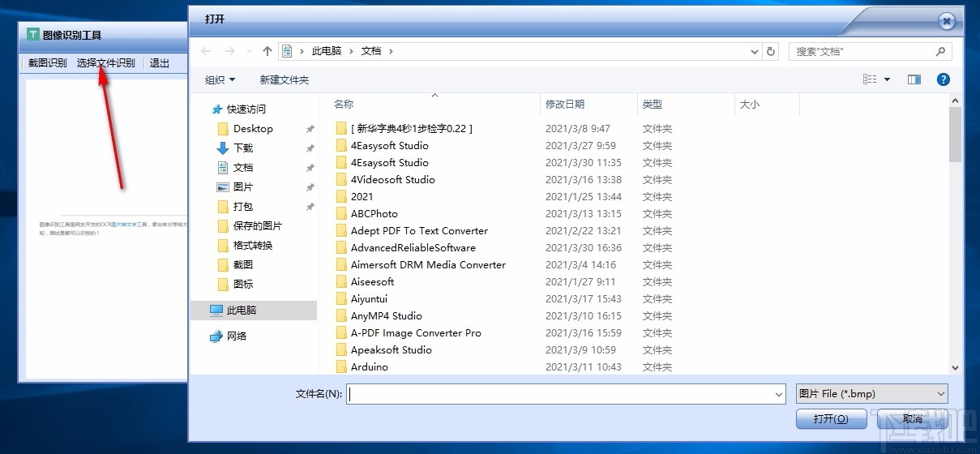The height and width of the screenshot is (454, 980).
Task: Select 打包 in the navigation pane
Action: [243, 207]
